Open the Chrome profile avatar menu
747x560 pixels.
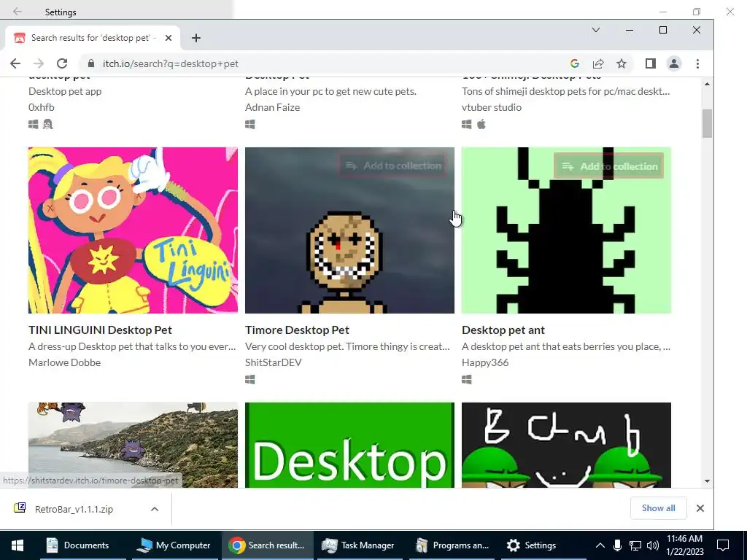click(673, 63)
